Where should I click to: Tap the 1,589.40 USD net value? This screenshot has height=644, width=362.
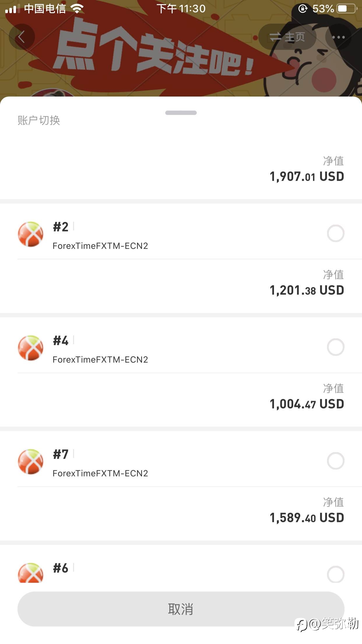click(307, 518)
